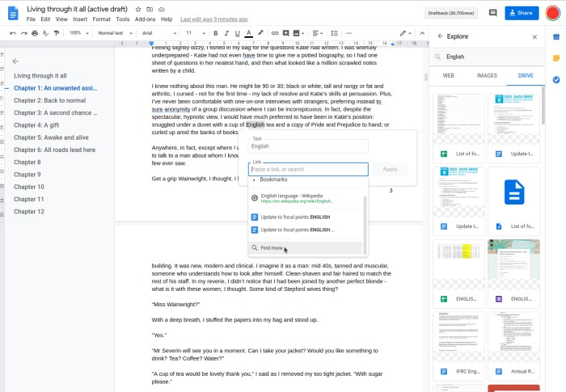Collapse the menus with the up chevron

click(422, 33)
